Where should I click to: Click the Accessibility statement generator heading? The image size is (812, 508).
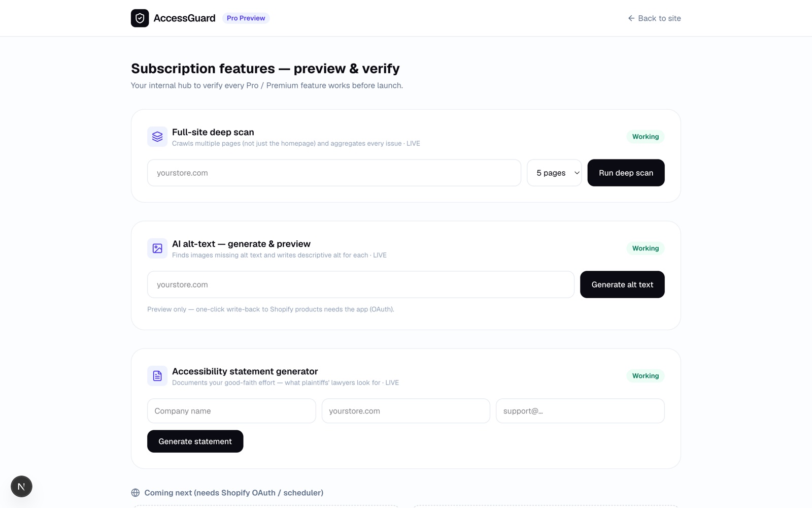pos(245,371)
